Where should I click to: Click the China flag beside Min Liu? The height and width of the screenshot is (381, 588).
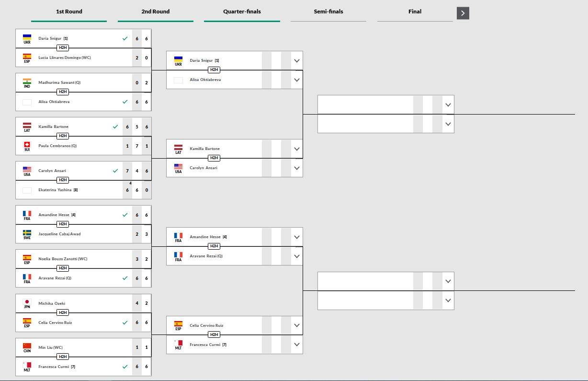click(x=27, y=346)
